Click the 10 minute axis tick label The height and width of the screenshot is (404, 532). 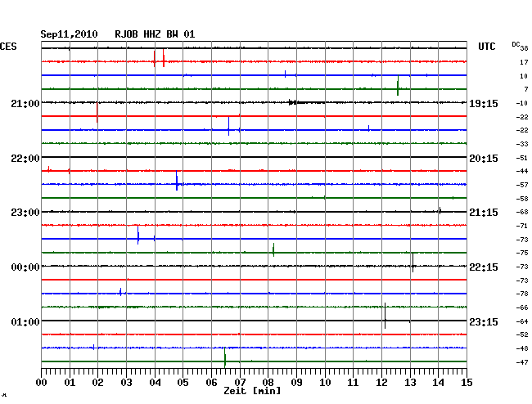pyautogui.click(x=325, y=383)
